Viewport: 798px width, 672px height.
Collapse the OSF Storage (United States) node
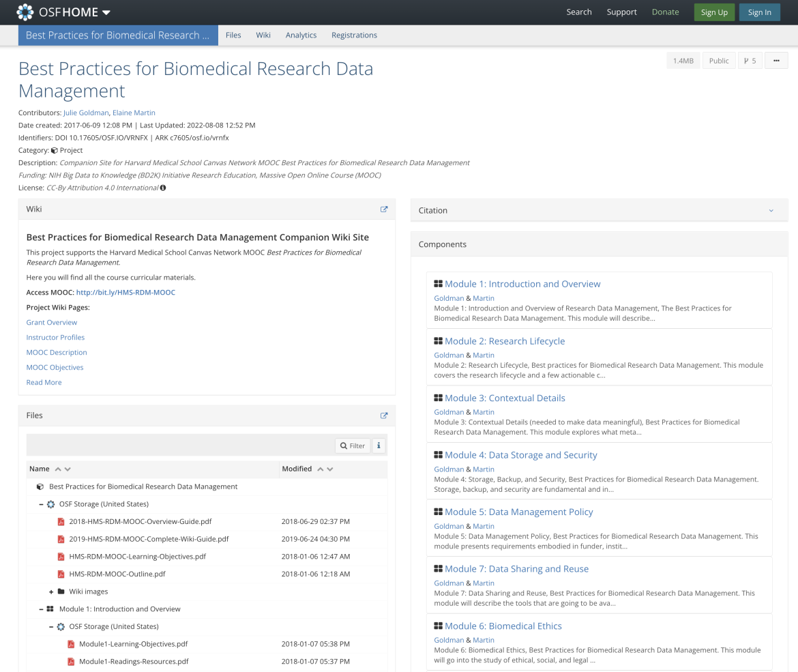coord(41,503)
